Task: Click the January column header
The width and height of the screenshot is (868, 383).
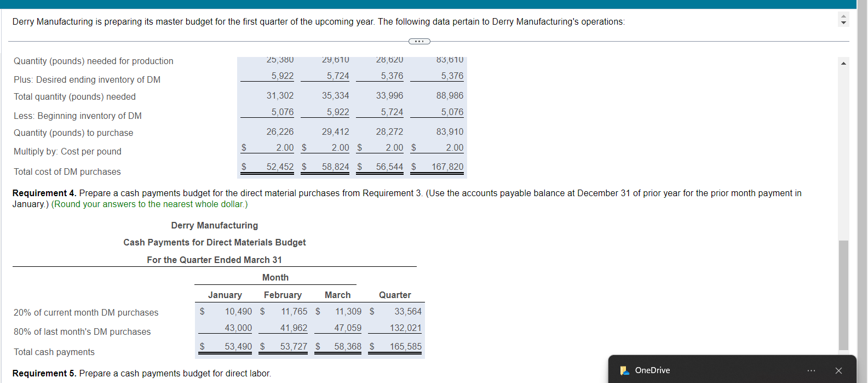Action: pos(225,295)
